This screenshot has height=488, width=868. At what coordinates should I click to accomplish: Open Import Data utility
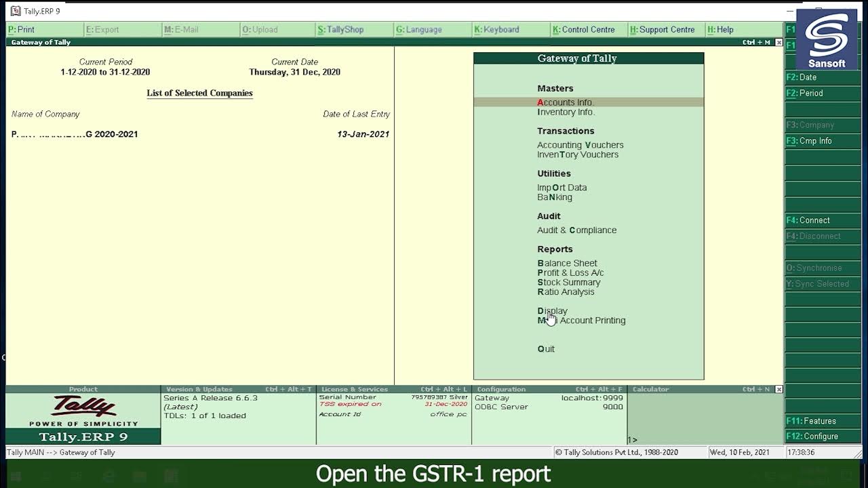coord(561,188)
